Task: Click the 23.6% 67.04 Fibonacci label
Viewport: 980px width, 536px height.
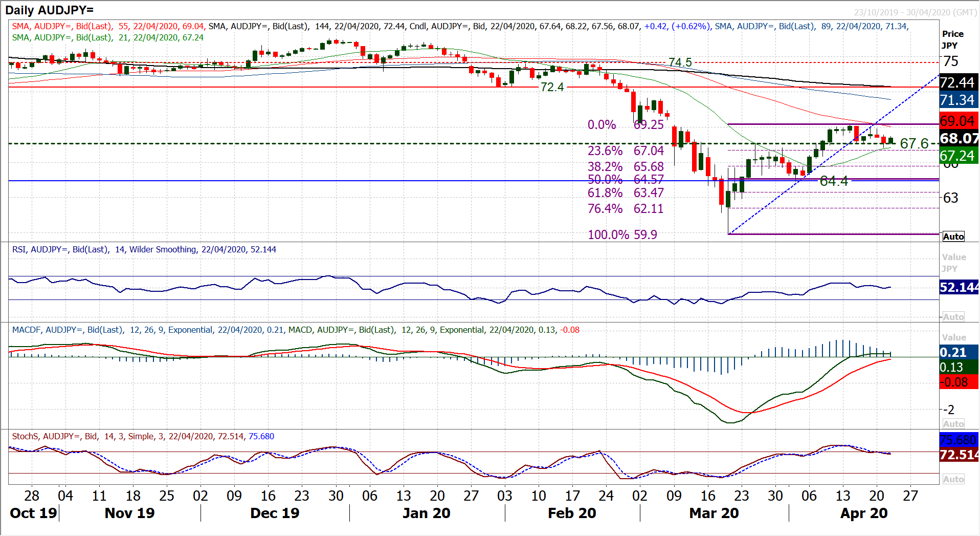Action: click(626, 151)
